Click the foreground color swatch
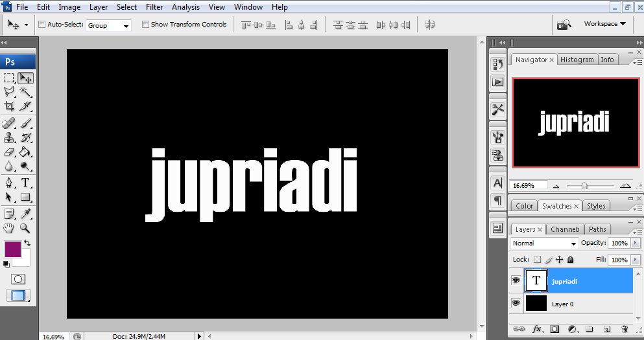 tap(12, 249)
